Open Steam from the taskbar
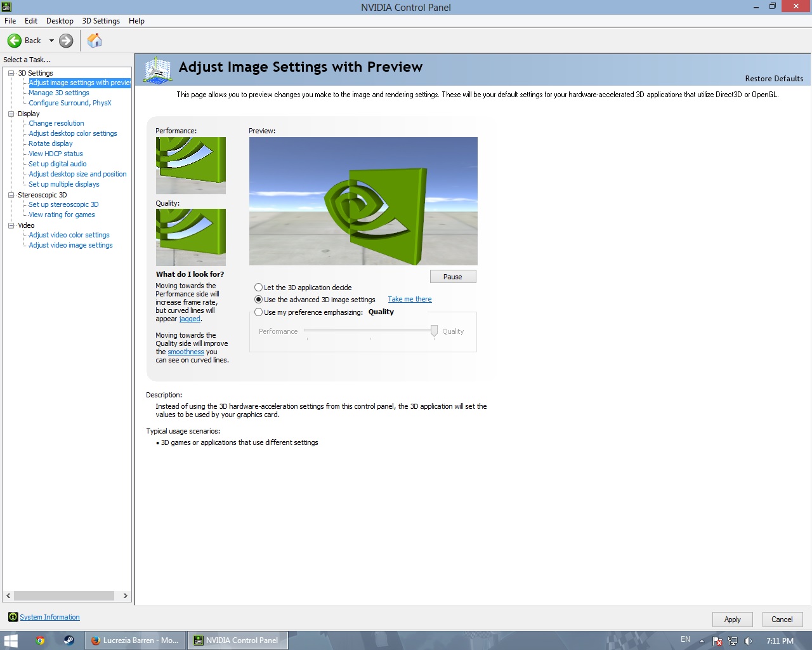The width and height of the screenshot is (812, 650). pos(69,640)
